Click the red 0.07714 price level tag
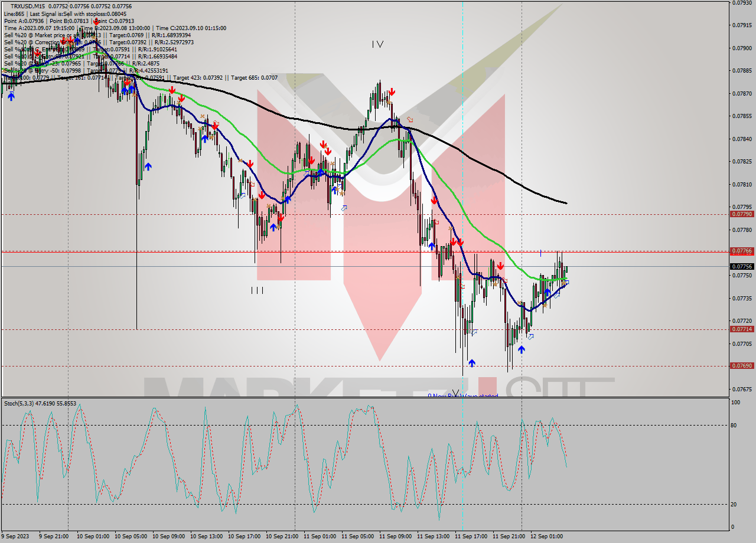The image size is (756, 543). click(742, 329)
